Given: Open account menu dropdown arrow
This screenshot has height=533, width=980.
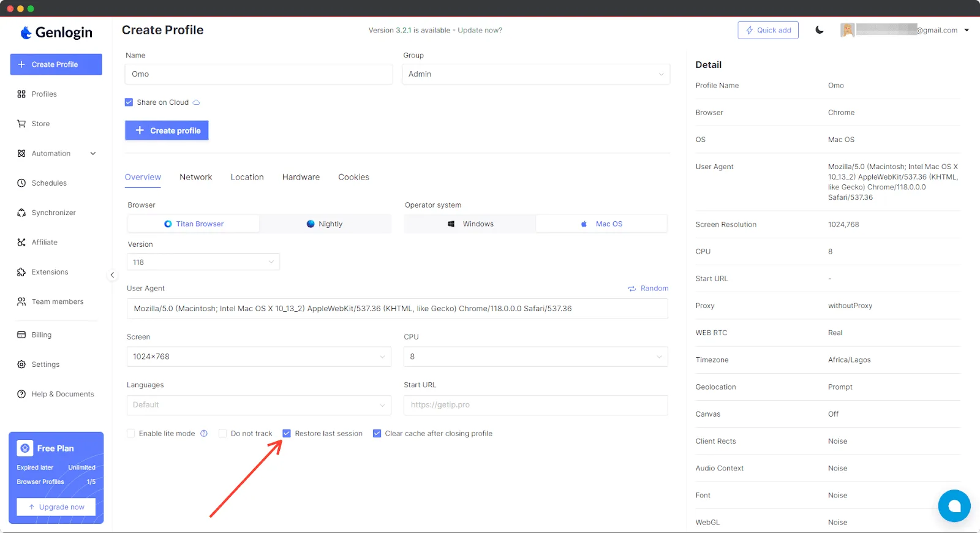Looking at the screenshot, I should [967, 30].
